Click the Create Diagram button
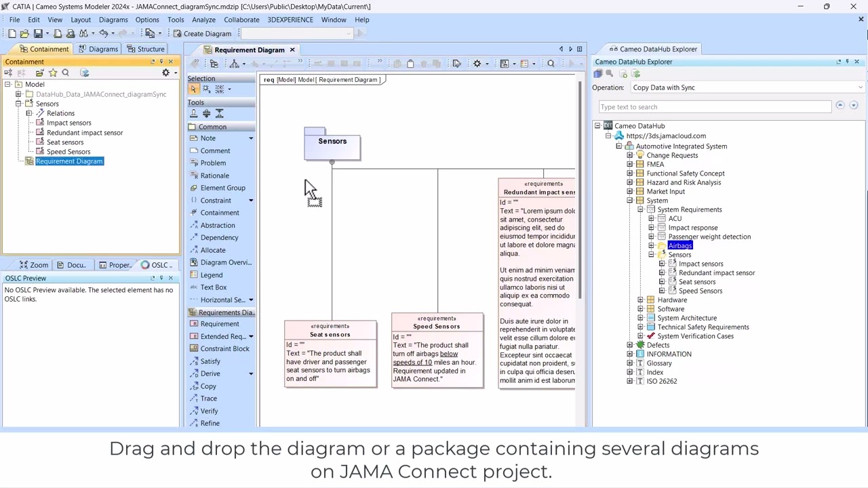The width and height of the screenshot is (868, 488). click(202, 33)
